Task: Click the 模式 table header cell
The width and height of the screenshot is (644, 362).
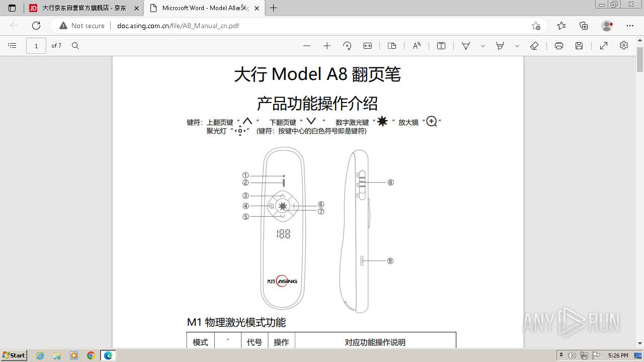Action: pos(200,342)
